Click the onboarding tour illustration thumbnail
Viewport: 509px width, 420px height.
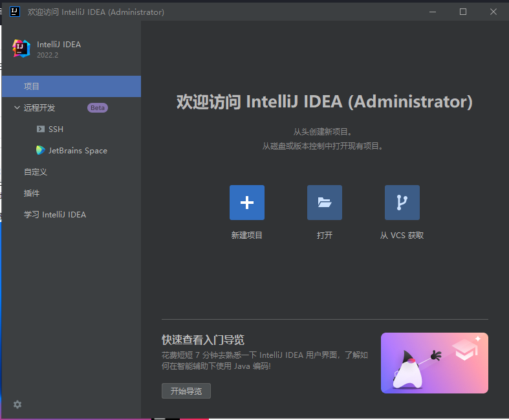434,362
